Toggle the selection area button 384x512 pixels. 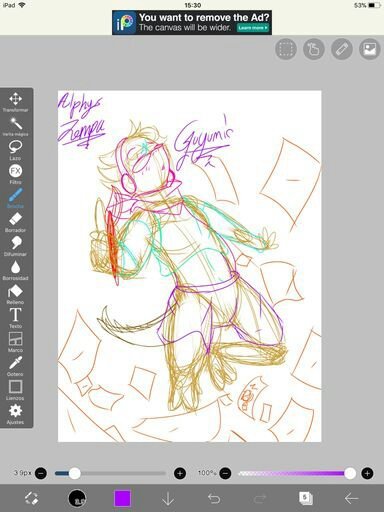coord(286,49)
